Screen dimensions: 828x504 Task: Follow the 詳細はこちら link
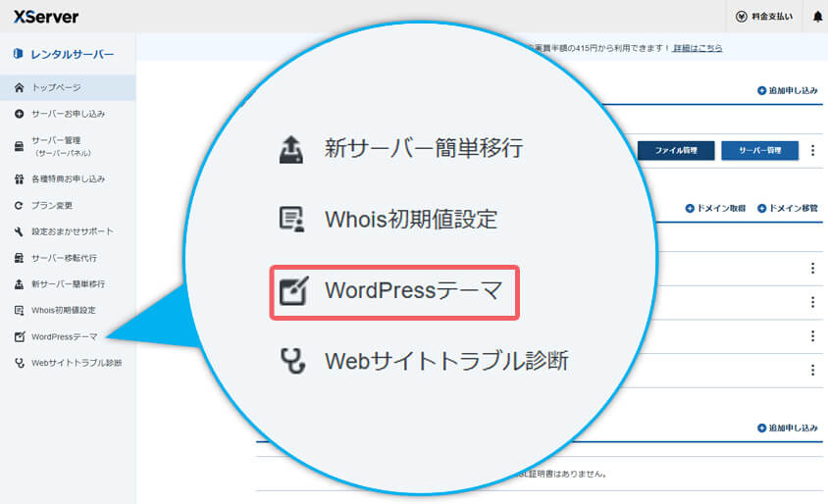tap(698, 48)
